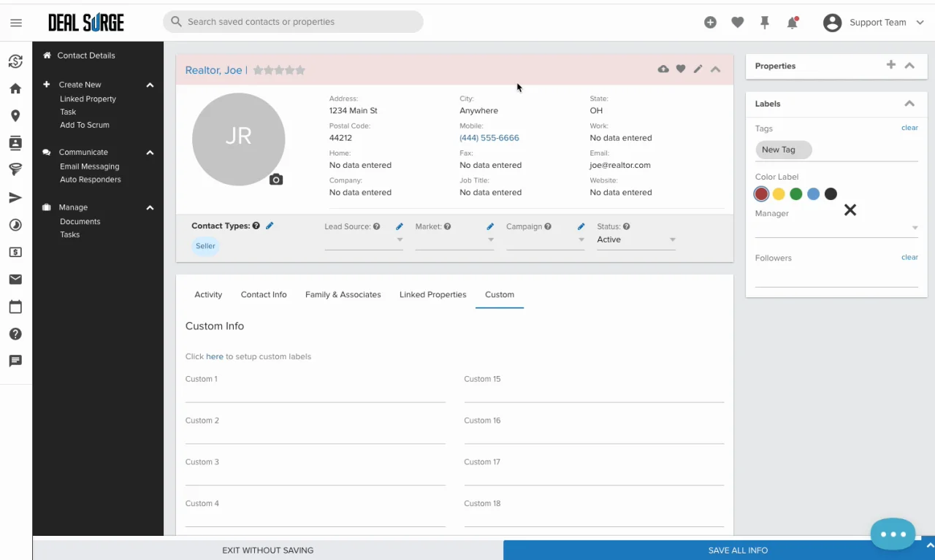Collapse the contact card with chevron
The image size is (935, 560).
(716, 69)
